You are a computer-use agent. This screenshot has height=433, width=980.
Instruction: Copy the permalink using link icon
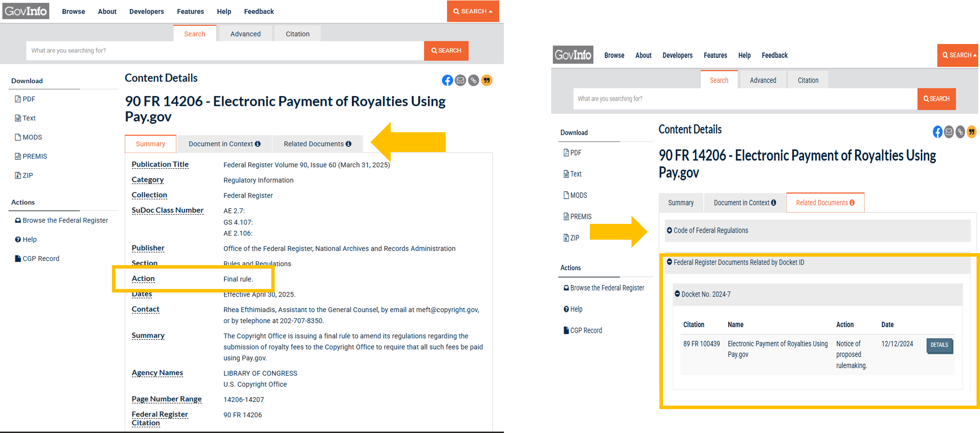473,80
